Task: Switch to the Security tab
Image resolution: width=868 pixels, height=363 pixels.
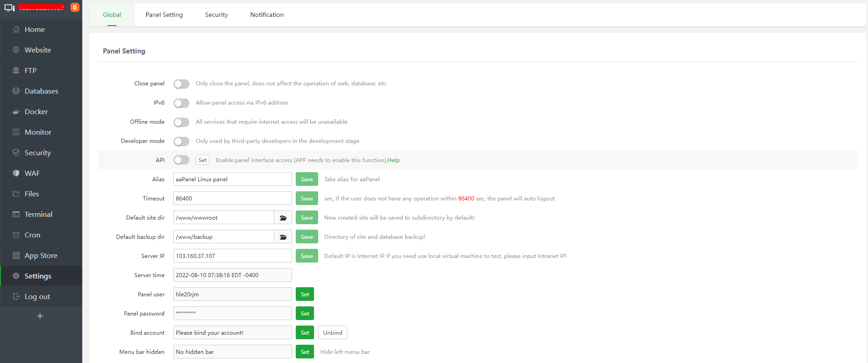Action: pyautogui.click(x=216, y=15)
